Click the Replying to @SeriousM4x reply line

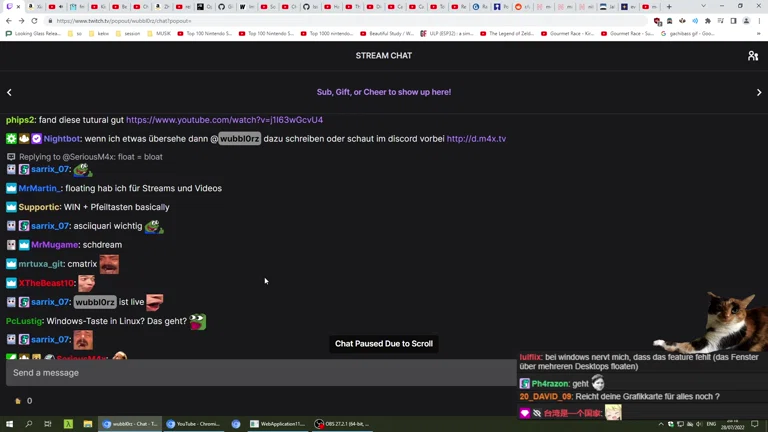click(90, 157)
